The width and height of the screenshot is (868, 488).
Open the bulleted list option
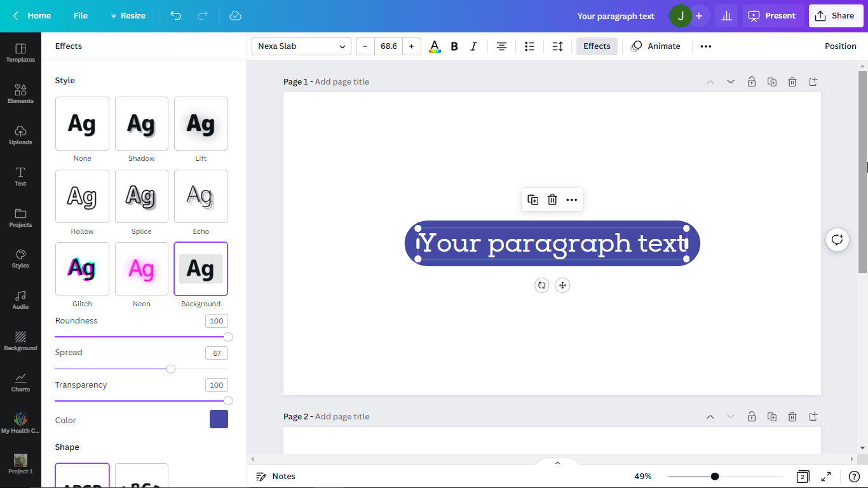coord(529,46)
